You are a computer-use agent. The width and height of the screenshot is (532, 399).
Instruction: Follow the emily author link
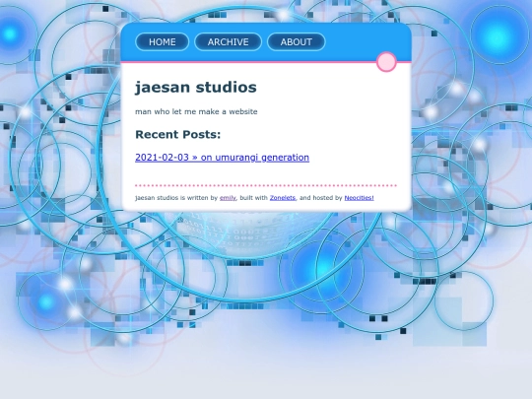(228, 198)
